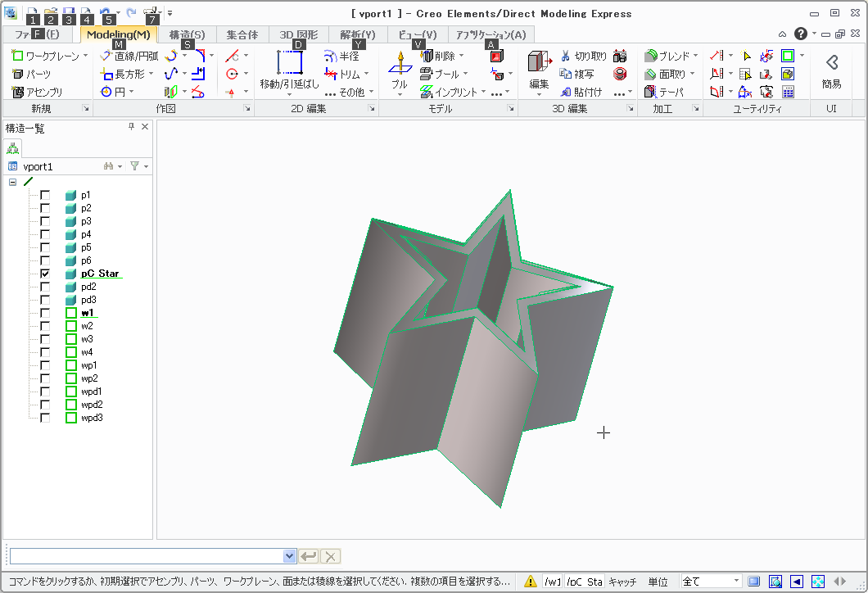Click the 貼付け (paste) button
The image size is (868, 593).
[581, 93]
